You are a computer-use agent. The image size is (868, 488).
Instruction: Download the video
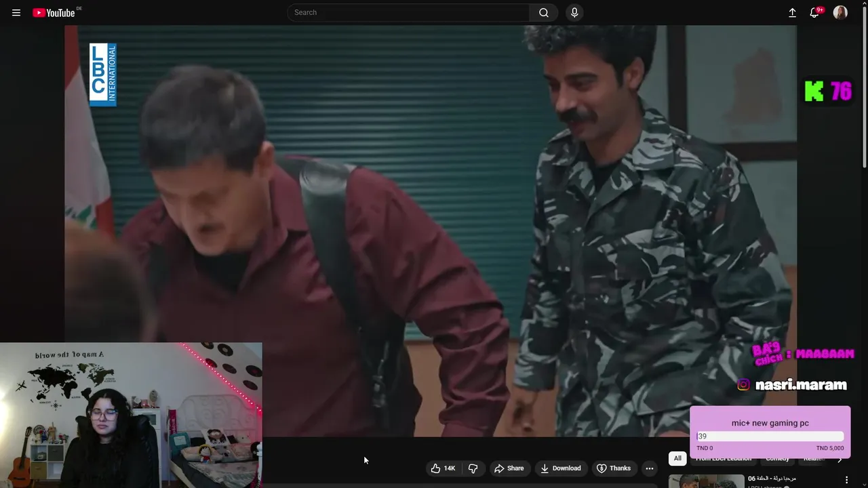pos(560,468)
